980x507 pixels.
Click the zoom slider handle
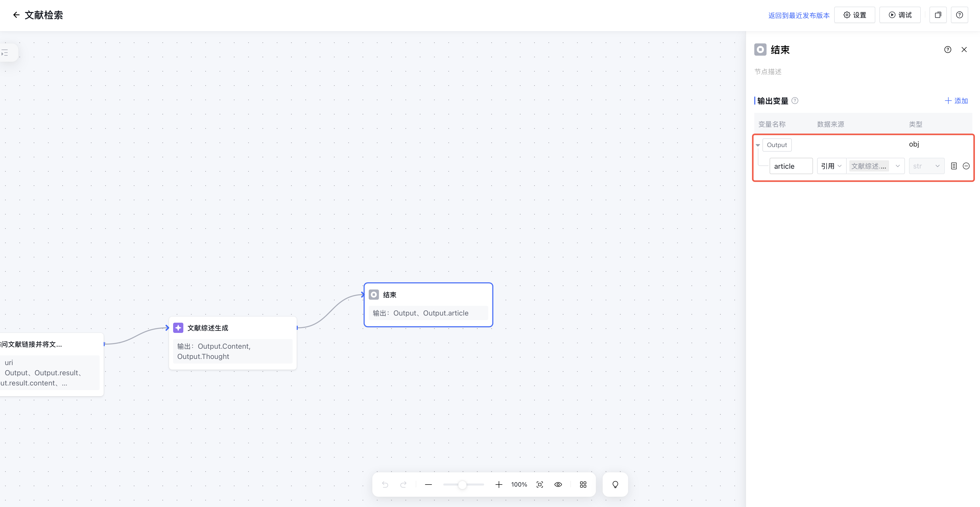click(462, 485)
